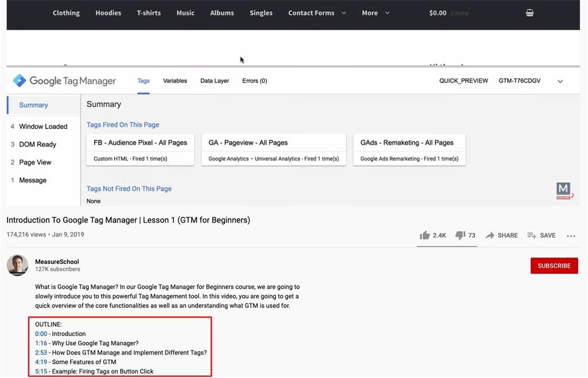
Task: Jump to 5:15 timestamp link
Action: click(x=41, y=371)
